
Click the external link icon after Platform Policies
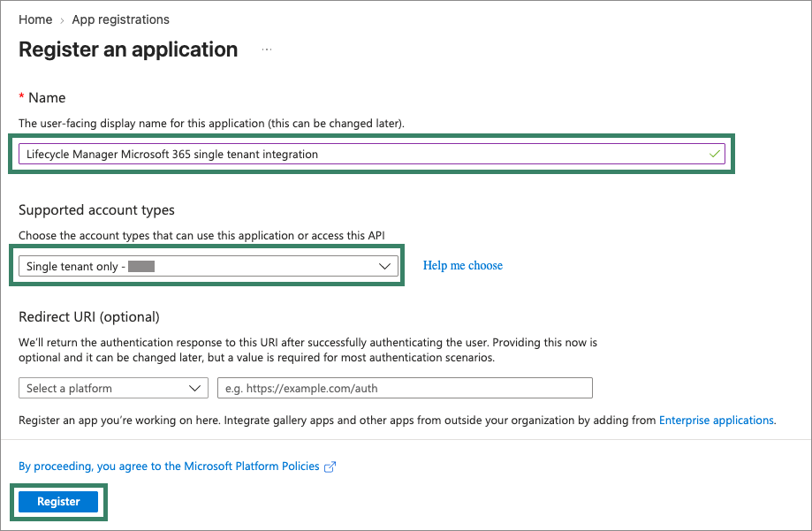pyautogui.click(x=330, y=467)
